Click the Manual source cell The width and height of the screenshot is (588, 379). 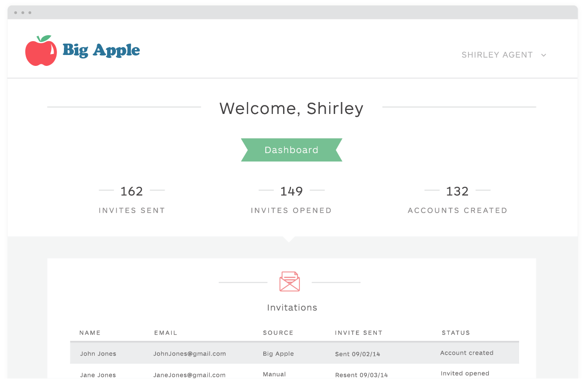point(275,374)
